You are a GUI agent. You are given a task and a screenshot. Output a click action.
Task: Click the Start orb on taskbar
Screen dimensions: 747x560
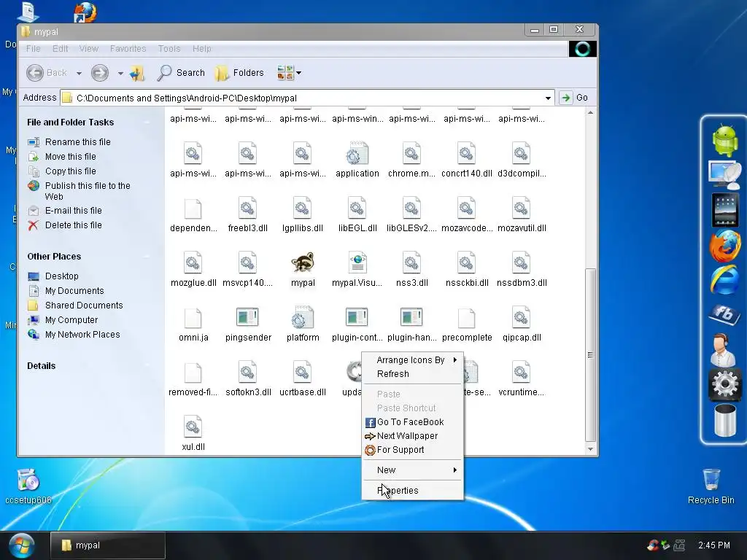tap(21, 545)
